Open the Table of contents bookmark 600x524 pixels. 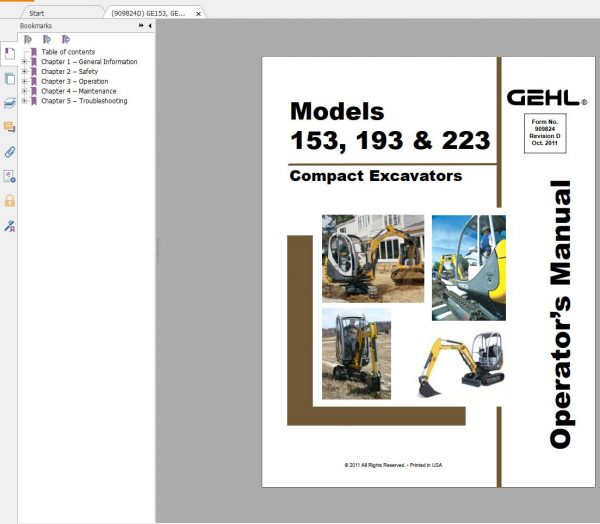(x=68, y=52)
